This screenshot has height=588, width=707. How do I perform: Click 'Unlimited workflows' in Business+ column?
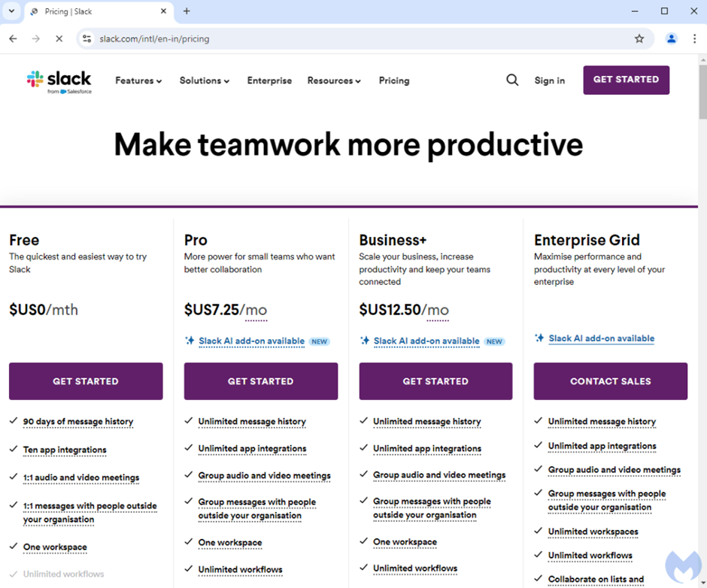point(415,568)
